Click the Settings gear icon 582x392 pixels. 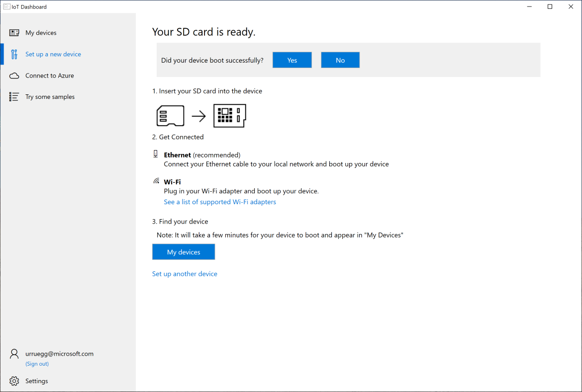tap(14, 381)
